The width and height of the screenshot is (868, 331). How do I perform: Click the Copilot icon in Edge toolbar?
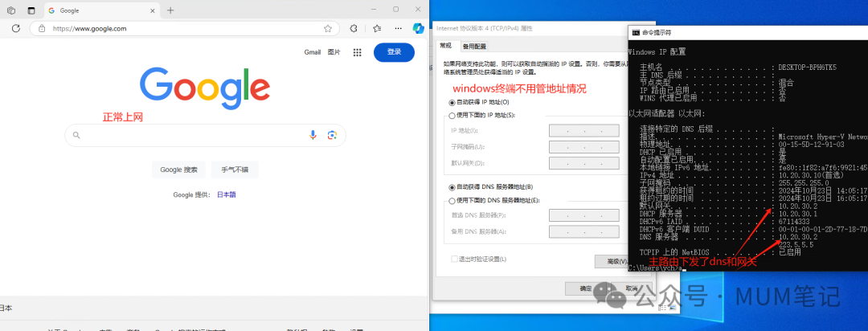click(x=418, y=28)
